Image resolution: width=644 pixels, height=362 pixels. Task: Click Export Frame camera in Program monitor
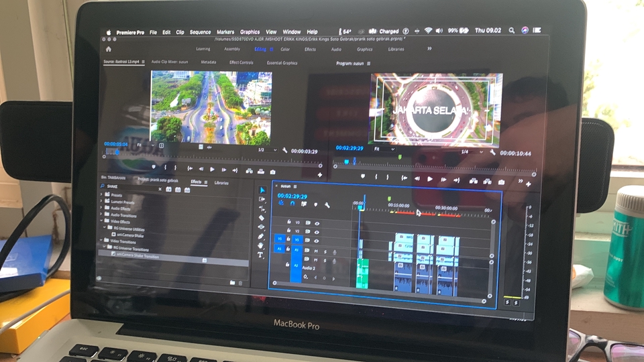pyautogui.click(x=502, y=182)
